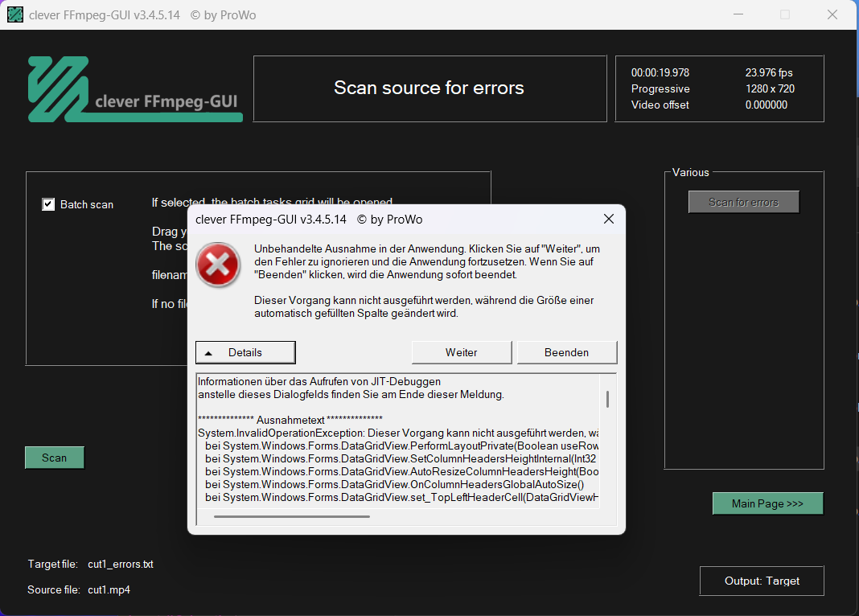859x616 pixels.
Task: Click the System.InvalidOperationException line
Action: click(398, 433)
